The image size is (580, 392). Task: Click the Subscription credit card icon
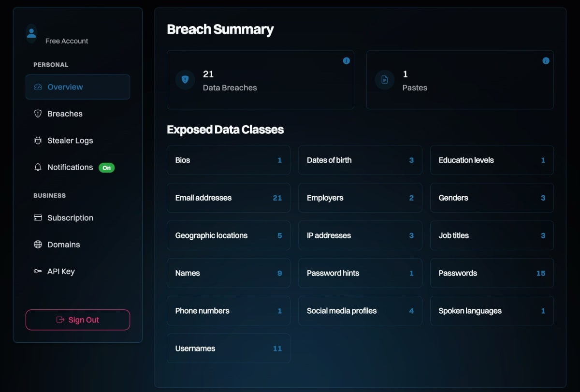[38, 218]
